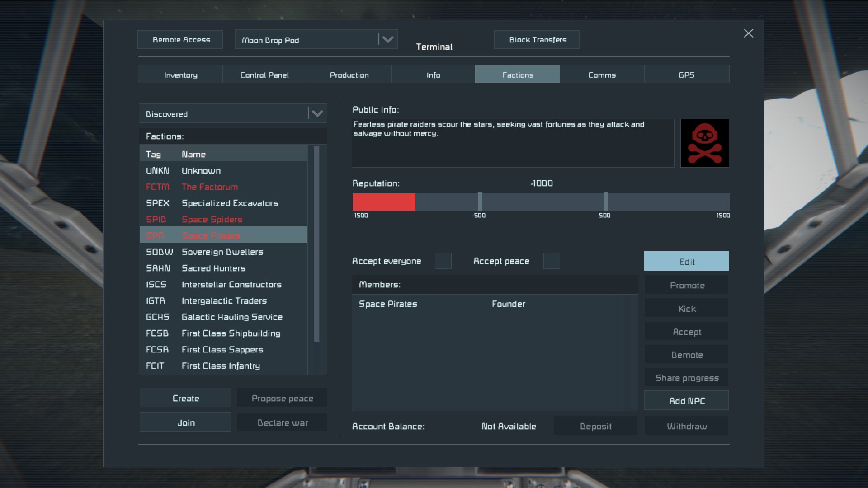Select Sovereign Dwellers faction
Image resolution: width=868 pixels, height=488 pixels.
(x=223, y=252)
